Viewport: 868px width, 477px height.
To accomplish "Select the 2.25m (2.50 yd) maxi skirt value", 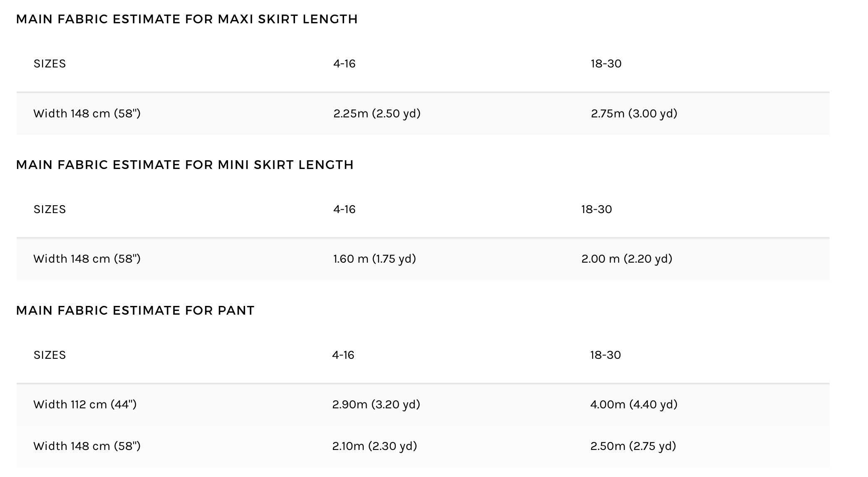I will (377, 113).
